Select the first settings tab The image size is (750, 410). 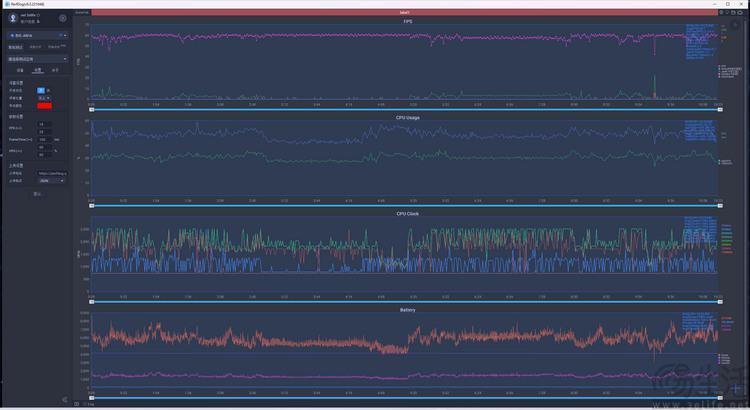coord(20,71)
